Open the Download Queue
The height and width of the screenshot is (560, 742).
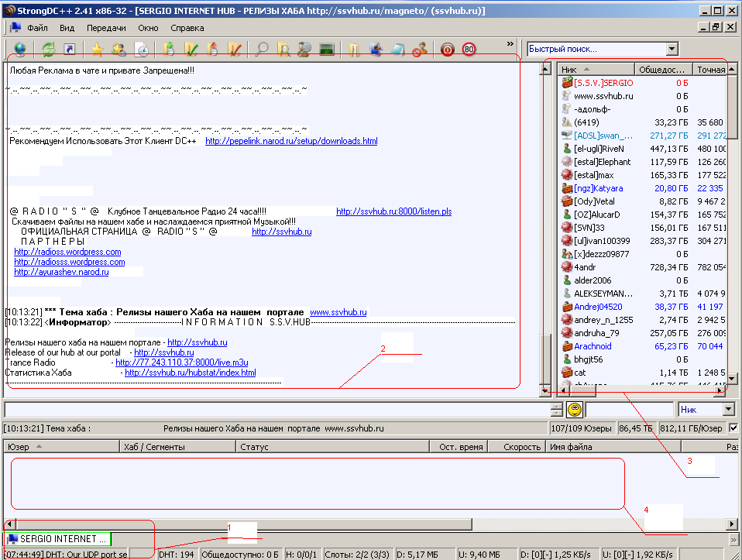point(168,48)
